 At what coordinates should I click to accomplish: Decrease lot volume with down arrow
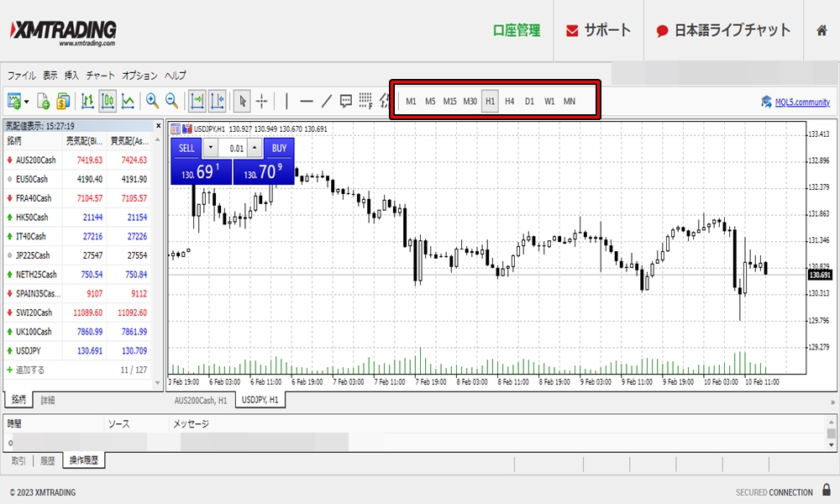(210, 148)
